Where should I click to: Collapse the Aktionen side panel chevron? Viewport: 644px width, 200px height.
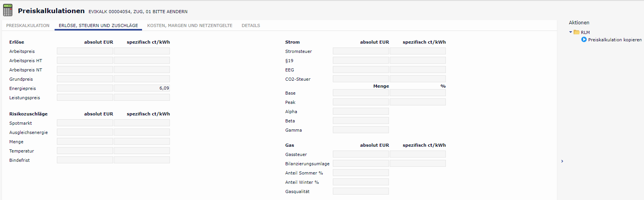(x=562, y=161)
